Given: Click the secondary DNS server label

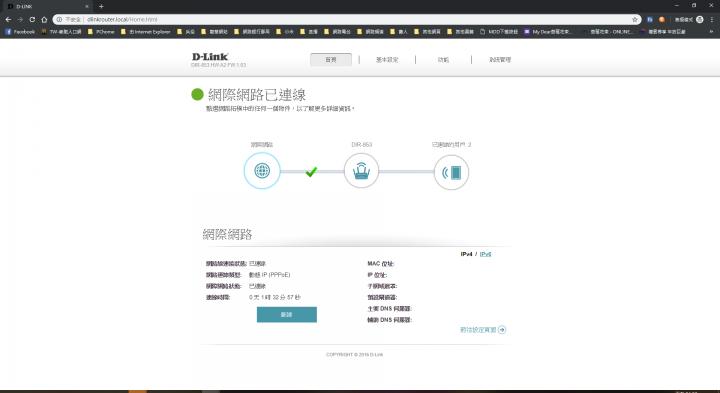Looking at the screenshot, I should pos(389,320).
